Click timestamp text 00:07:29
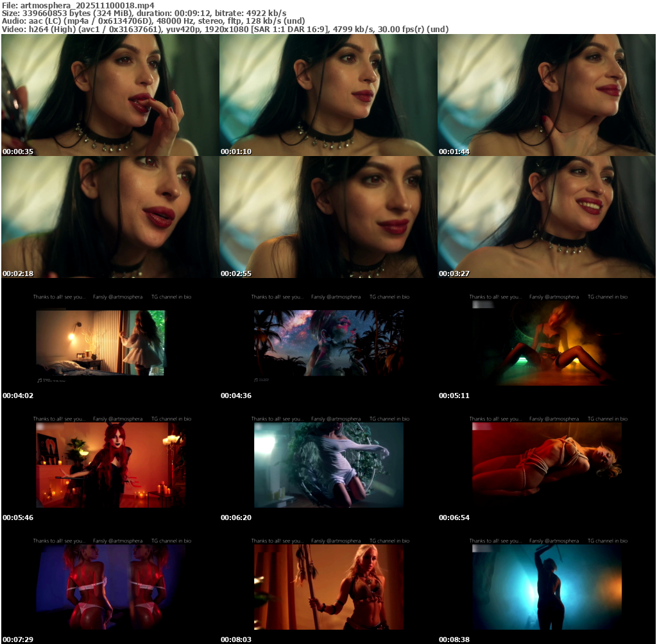 [x=18, y=640]
